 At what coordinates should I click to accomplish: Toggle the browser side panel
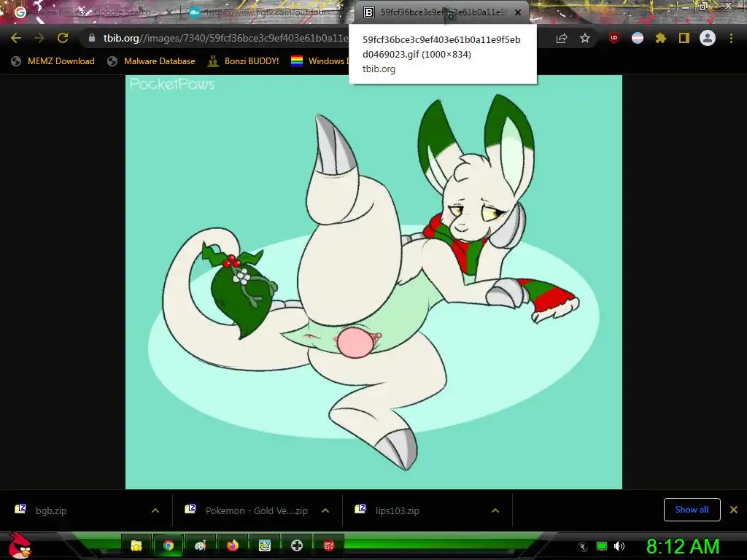tap(684, 38)
